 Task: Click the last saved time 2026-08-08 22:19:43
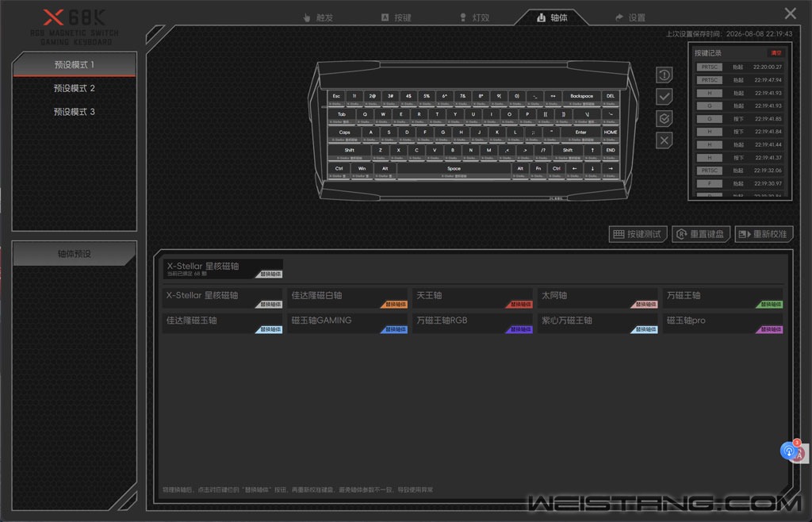(x=759, y=33)
